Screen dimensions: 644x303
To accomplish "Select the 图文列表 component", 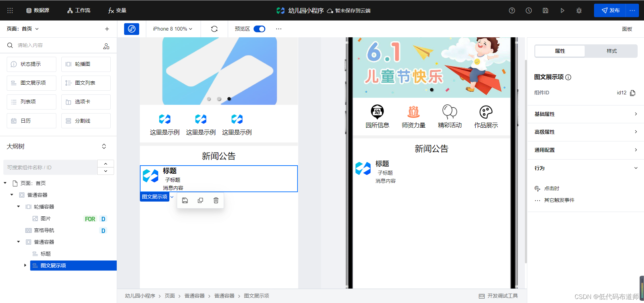I will click(x=86, y=83).
